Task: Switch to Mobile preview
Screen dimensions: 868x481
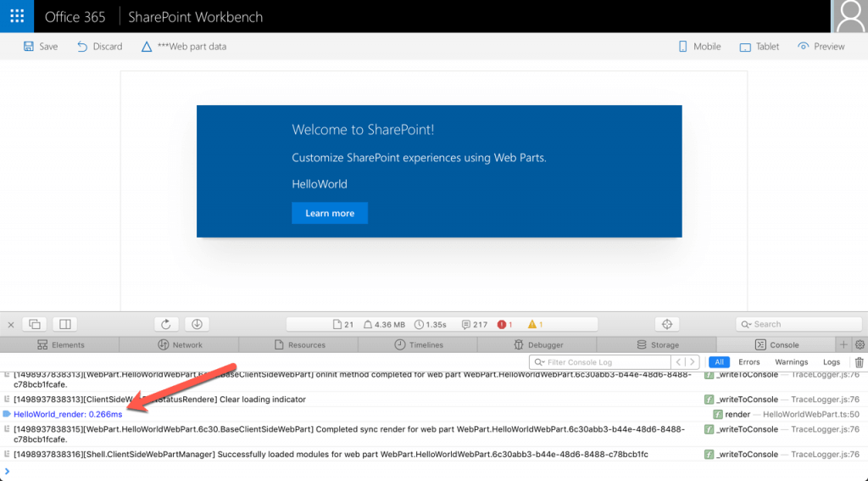Action: 699,47
